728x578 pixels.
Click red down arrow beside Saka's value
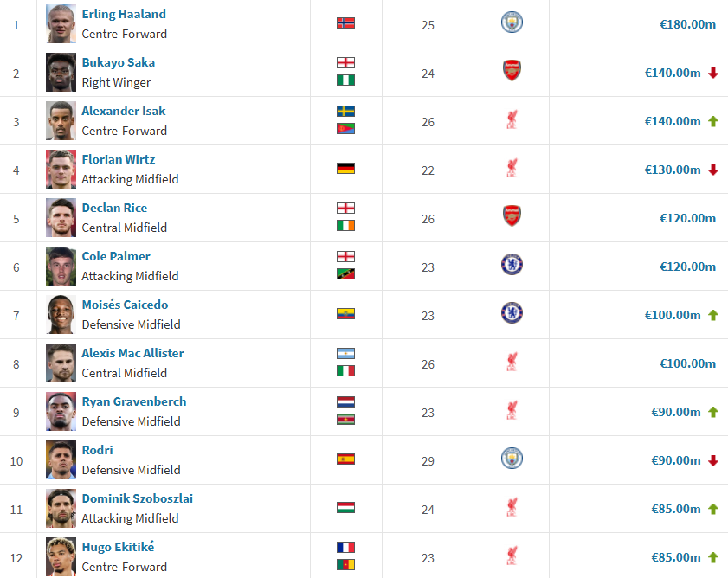(713, 73)
